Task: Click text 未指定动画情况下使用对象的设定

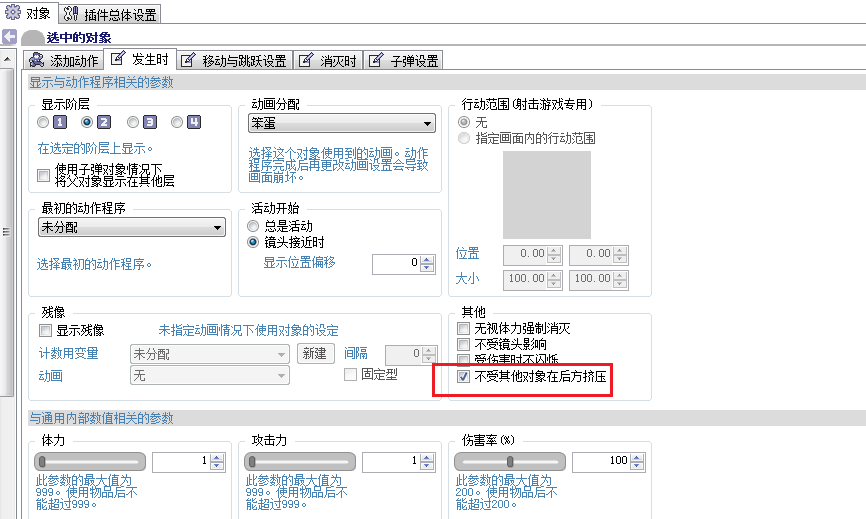Action: click(x=249, y=331)
